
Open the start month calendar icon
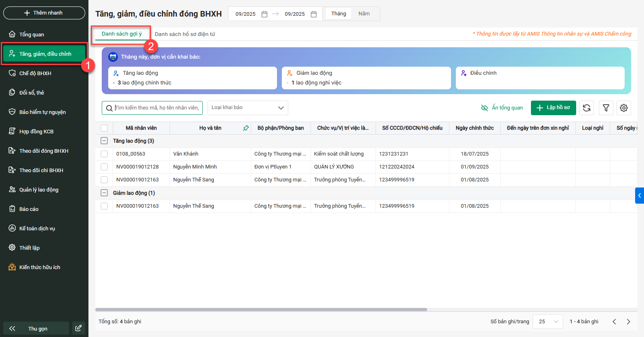(264, 14)
